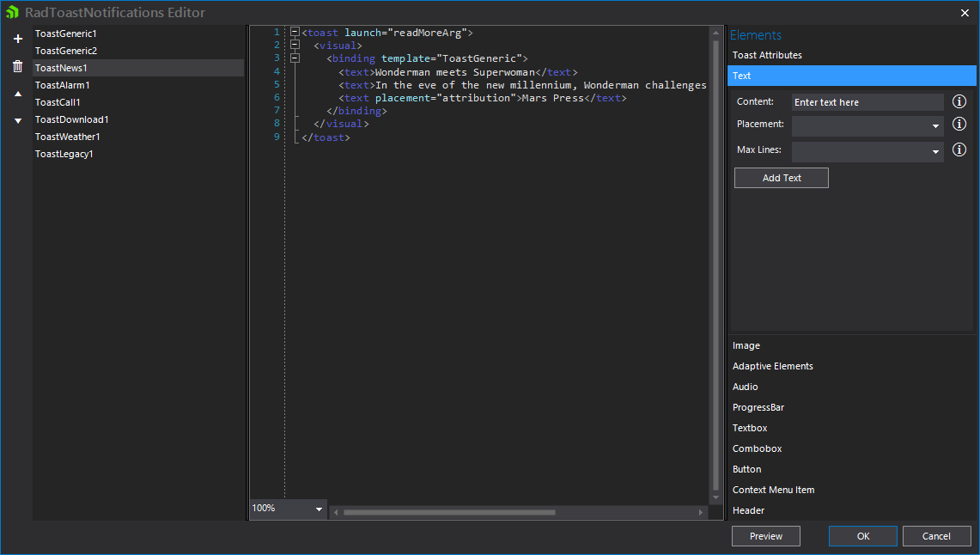980x555 pixels.
Task: Click the Telerik logo in the title bar
Action: 12,13
